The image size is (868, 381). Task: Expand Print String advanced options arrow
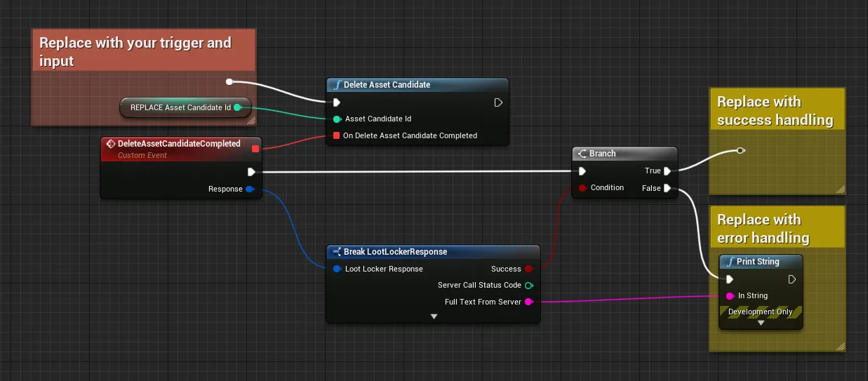761,323
